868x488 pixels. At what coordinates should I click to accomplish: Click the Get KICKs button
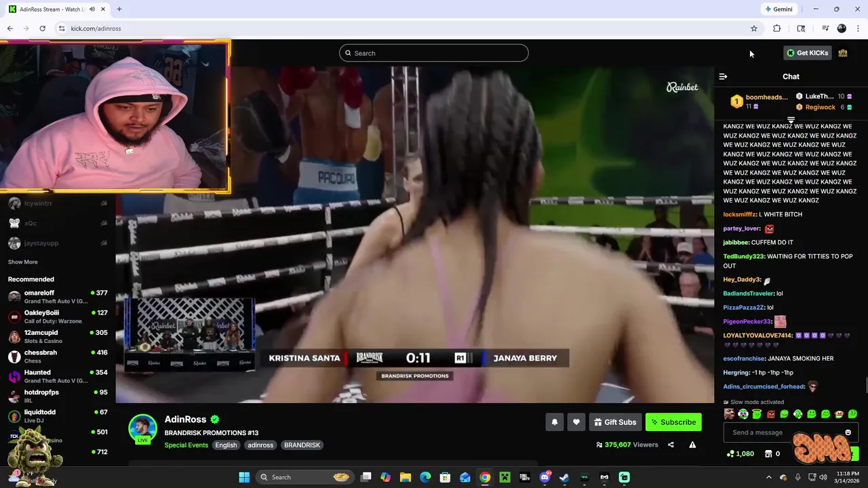pos(807,53)
